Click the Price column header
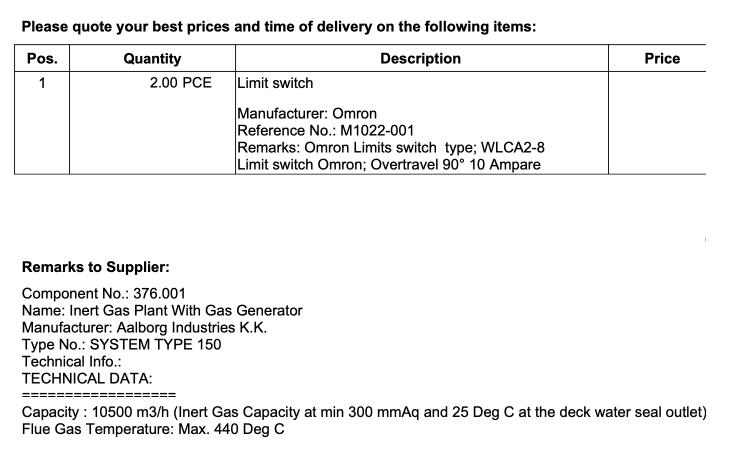The image size is (732, 470). [662, 59]
